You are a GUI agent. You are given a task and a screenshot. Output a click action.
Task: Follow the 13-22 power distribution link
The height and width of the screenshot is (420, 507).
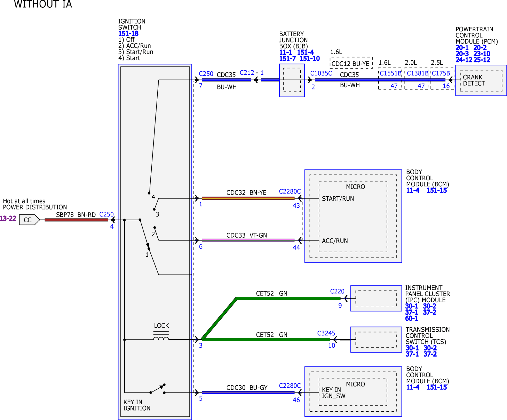[8, 218]
